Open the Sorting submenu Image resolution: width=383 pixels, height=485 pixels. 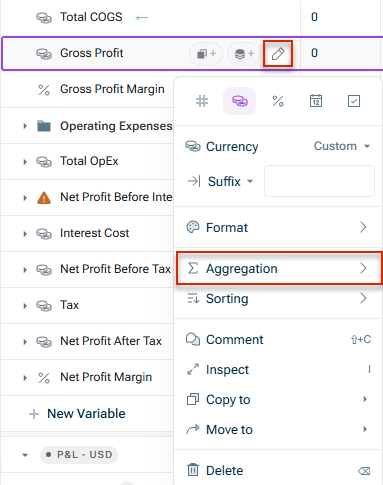pos(278,299)
